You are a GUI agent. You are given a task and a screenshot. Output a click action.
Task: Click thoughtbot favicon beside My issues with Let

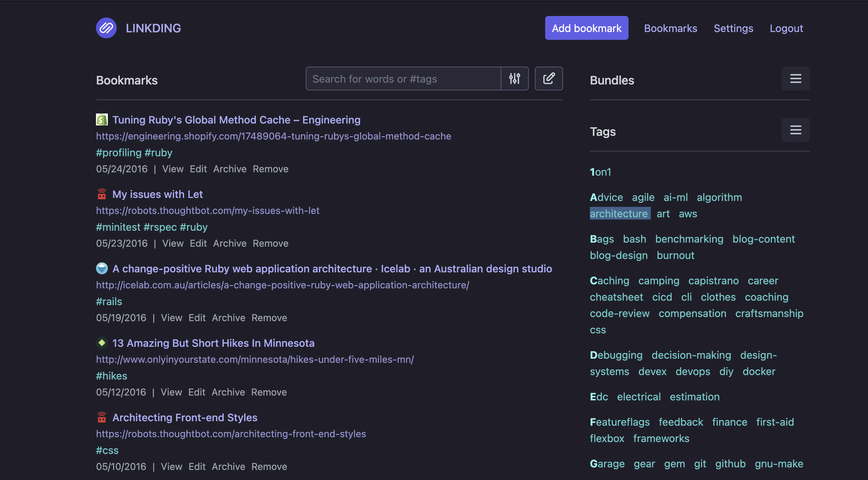pyautogui.click(x=102, y=194)
